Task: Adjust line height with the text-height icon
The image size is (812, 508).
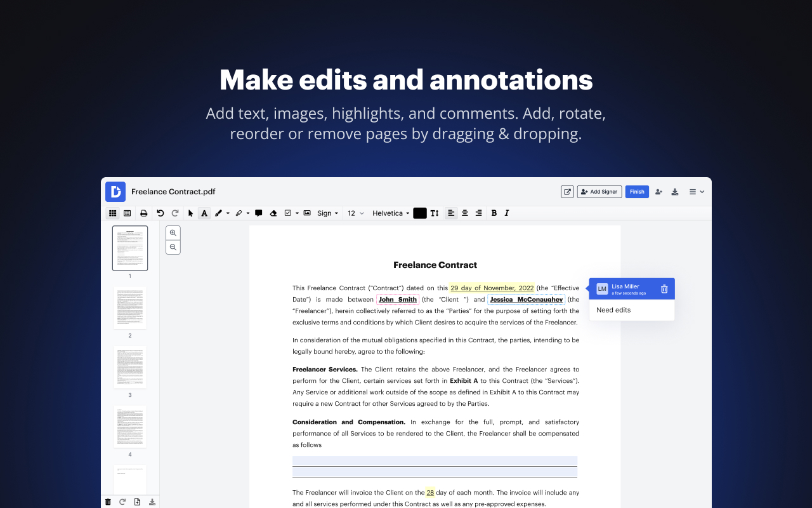Action: coord(435,213)
